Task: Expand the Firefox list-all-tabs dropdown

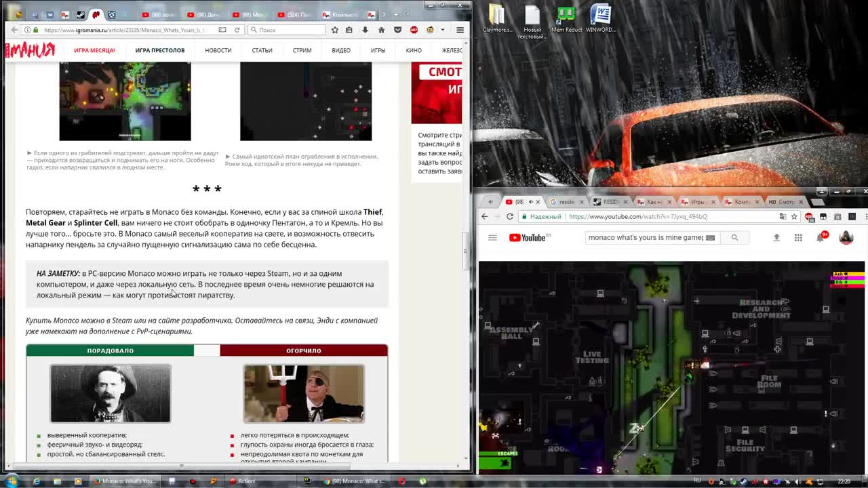Action: pos(408,14)
